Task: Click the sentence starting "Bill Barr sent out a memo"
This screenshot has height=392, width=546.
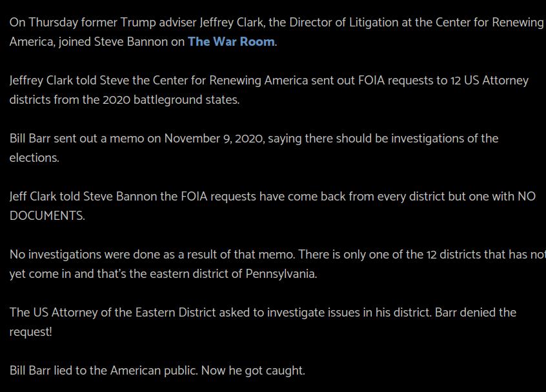Action: tap(254, 148)
